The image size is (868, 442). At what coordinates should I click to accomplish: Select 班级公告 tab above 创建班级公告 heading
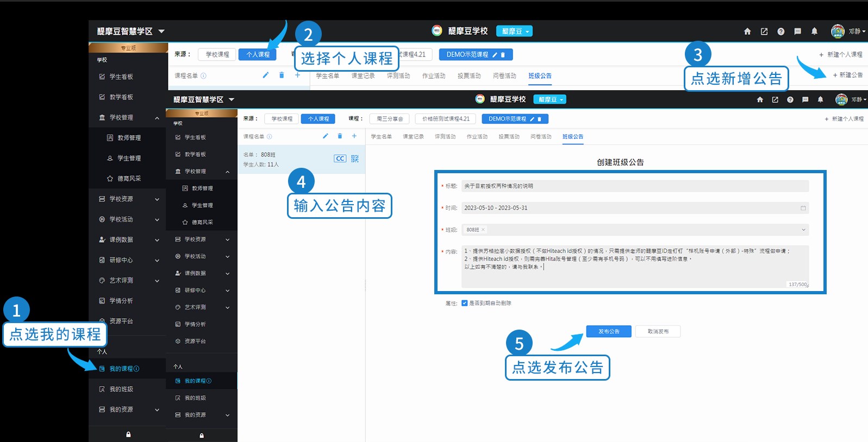[x=572, y=137]
